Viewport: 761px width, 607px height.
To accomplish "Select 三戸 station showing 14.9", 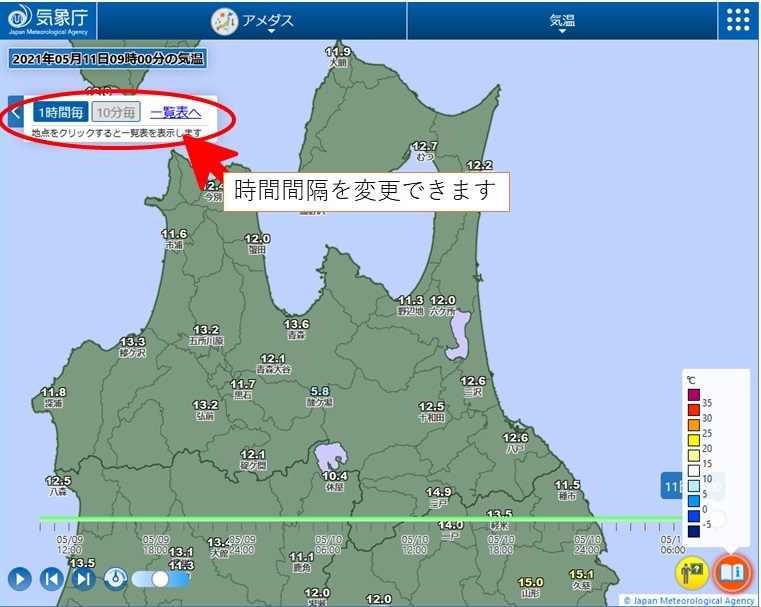I will tap(439, 498).
